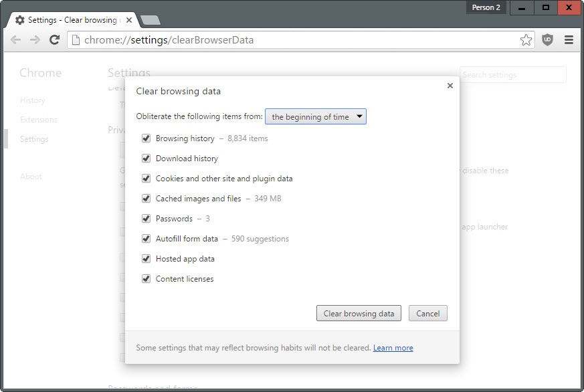
Task: Open the Person 2 profile switcher
Action: 486,7
